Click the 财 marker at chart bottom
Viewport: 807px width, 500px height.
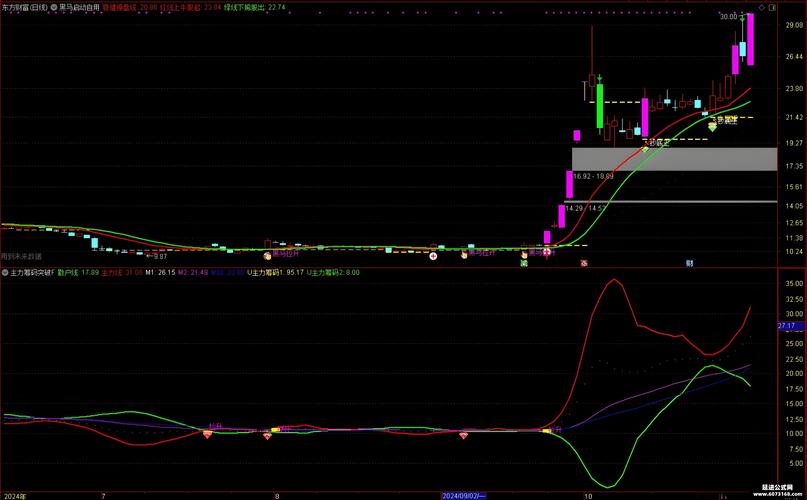point(689,263)
